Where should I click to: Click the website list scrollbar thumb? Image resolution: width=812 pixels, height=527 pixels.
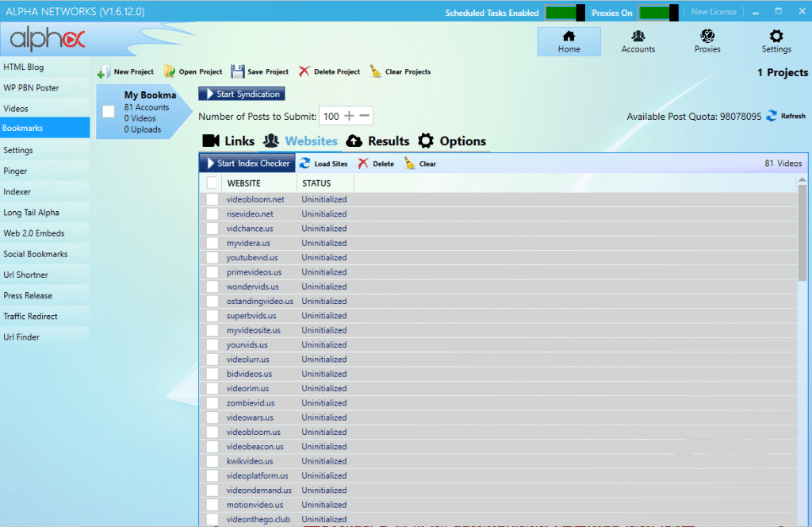pos(802,233)
